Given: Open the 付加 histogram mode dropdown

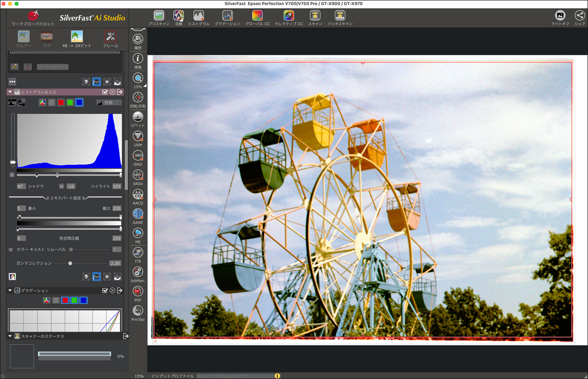Looking at the screenshot, I should pos(109,103).
